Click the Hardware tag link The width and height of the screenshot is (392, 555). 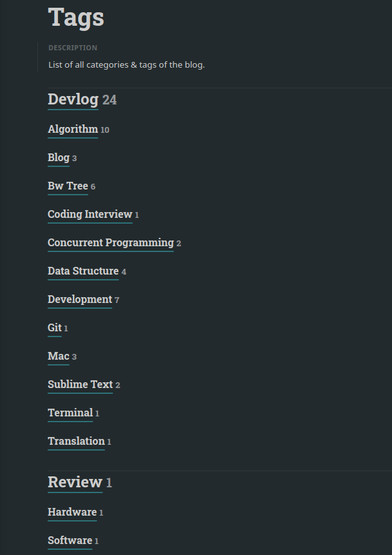[72, 512]
